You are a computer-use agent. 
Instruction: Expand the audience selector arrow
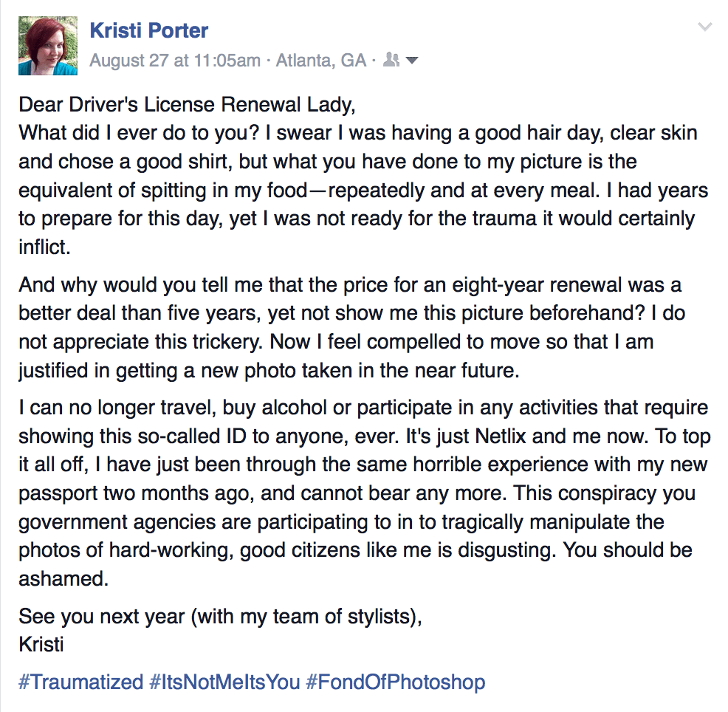412,61
